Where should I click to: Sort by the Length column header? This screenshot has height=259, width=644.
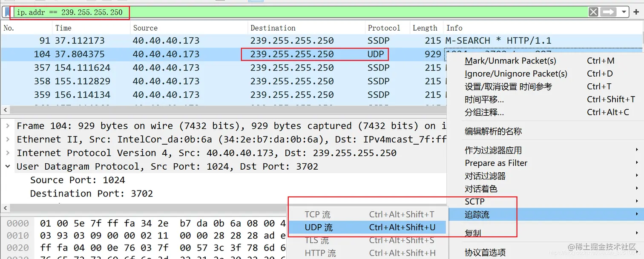tap(426, 28)
